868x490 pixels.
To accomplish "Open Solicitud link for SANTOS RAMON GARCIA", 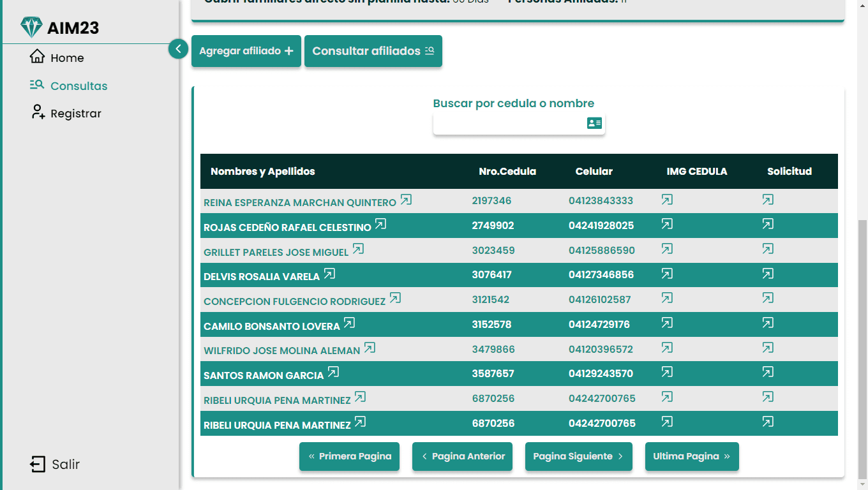I will coord(768,372).
